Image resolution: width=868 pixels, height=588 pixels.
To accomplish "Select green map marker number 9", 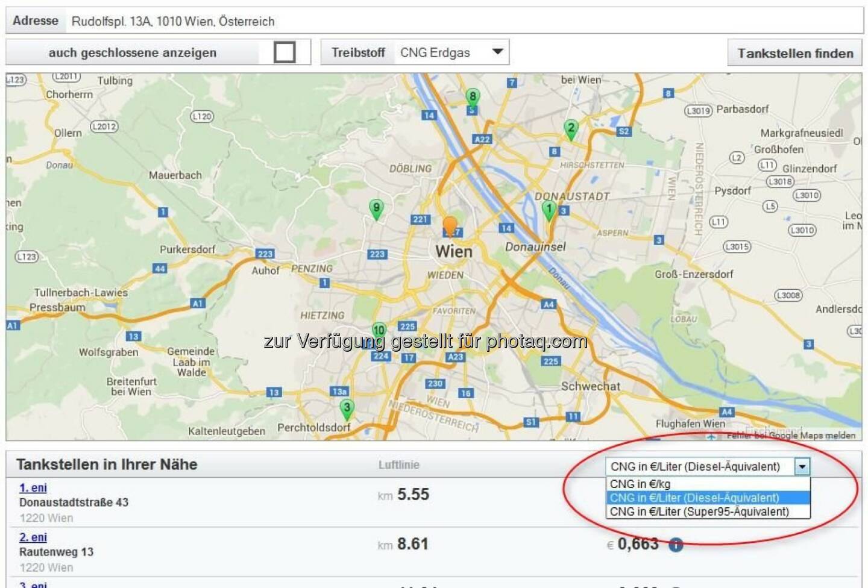I will [x=376, y=209].
